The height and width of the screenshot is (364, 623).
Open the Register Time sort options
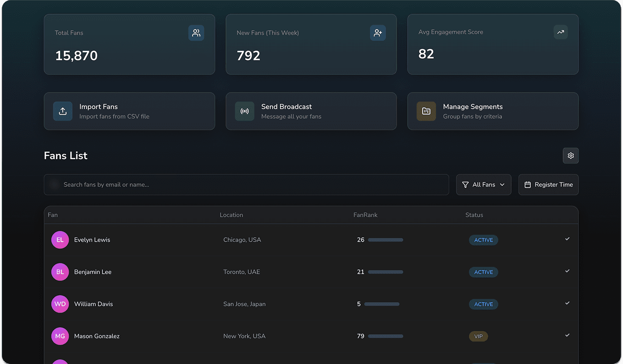[548, 184]
